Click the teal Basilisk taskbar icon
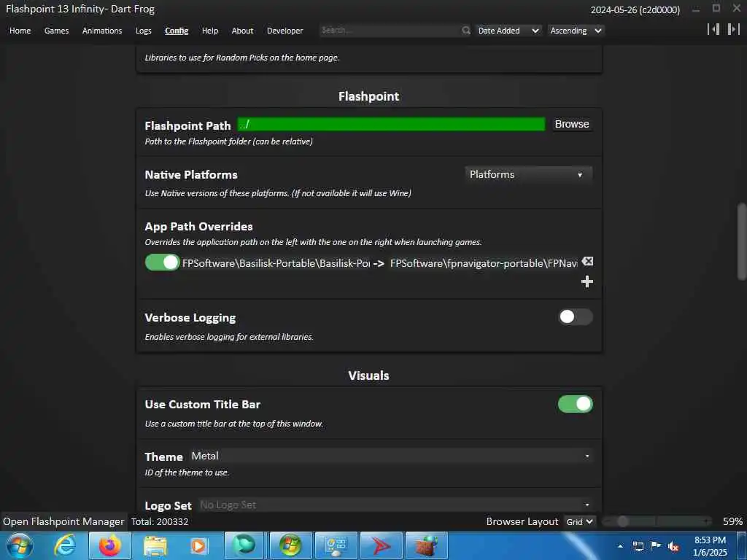This screenshot has width=747, height=560. [244, 545]
